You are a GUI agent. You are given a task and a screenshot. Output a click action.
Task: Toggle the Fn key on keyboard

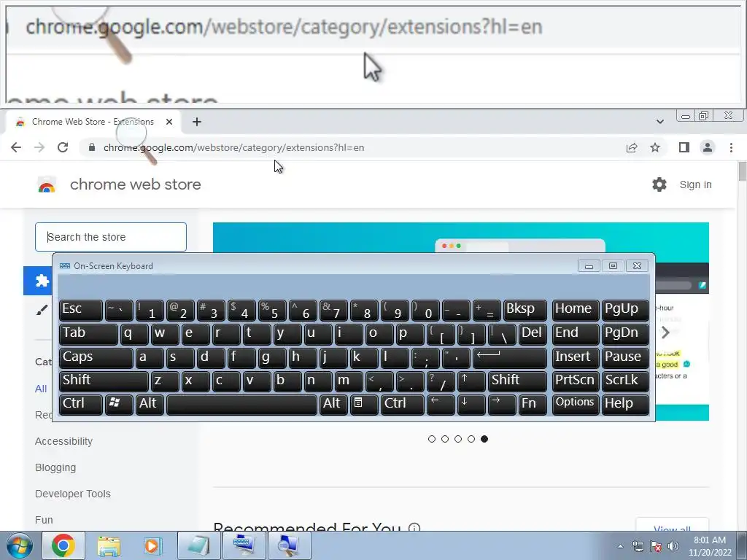point(532,404)
